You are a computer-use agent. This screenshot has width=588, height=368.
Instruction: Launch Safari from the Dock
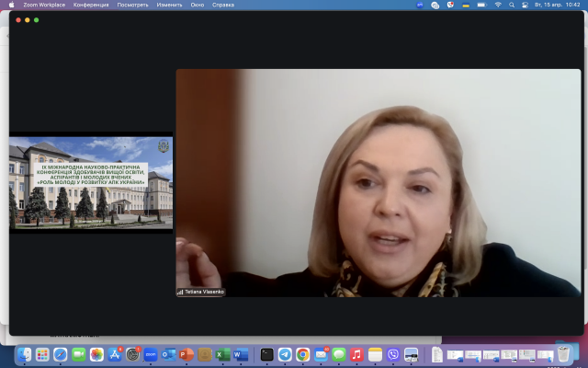pos(61,354)
